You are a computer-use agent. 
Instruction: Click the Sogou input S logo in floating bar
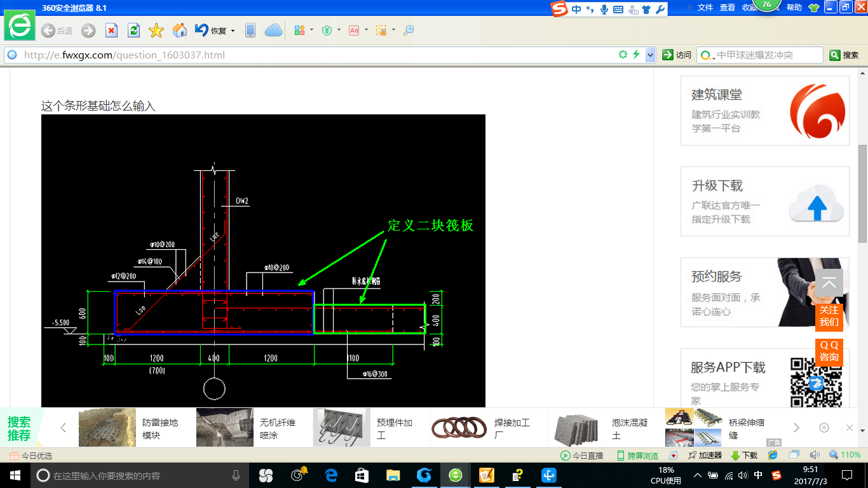coord(559,9)
